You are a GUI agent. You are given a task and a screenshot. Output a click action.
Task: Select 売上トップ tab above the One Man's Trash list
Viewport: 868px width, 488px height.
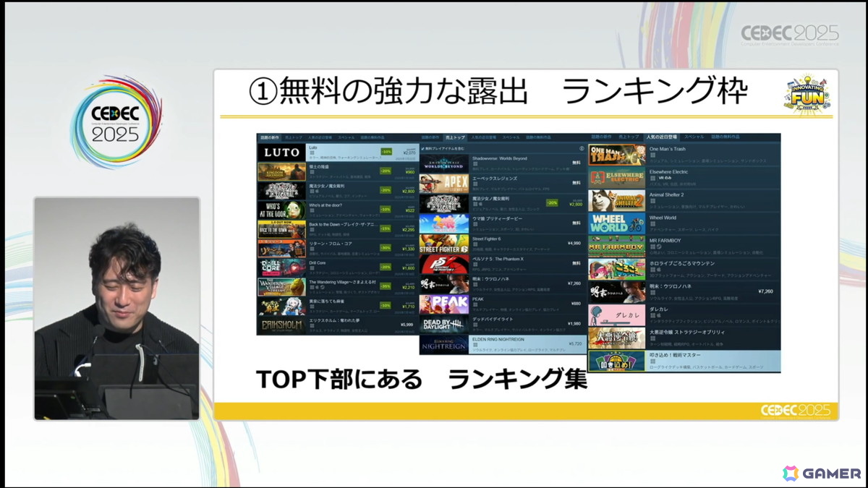pyautogui.click(x=627, y=137)
